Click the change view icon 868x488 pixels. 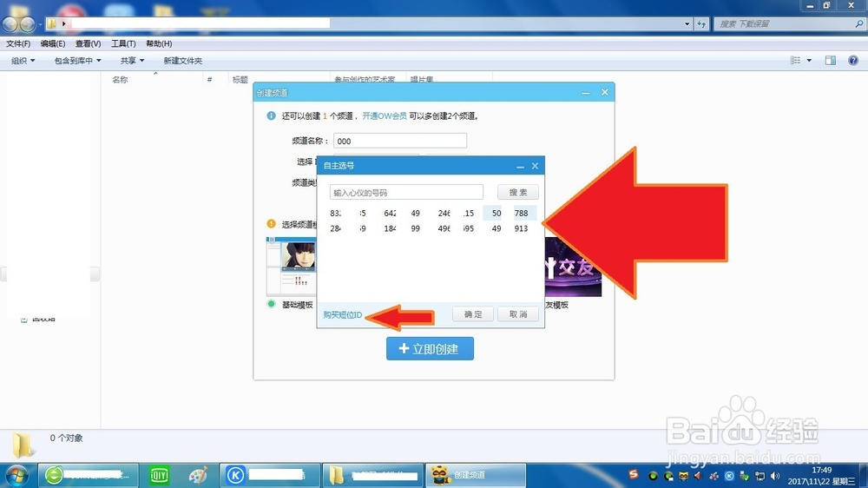tap(795, 61)
